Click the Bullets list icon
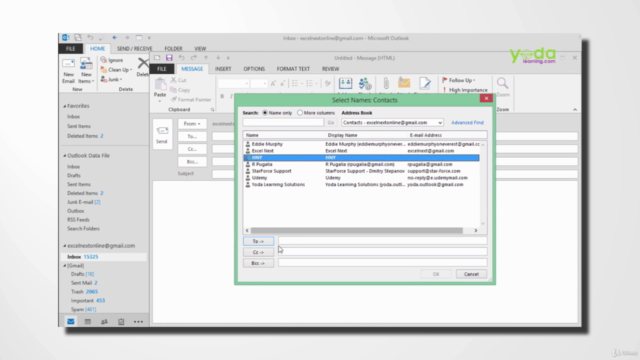This screenshot has height=360, width=640. coord(295,83)
